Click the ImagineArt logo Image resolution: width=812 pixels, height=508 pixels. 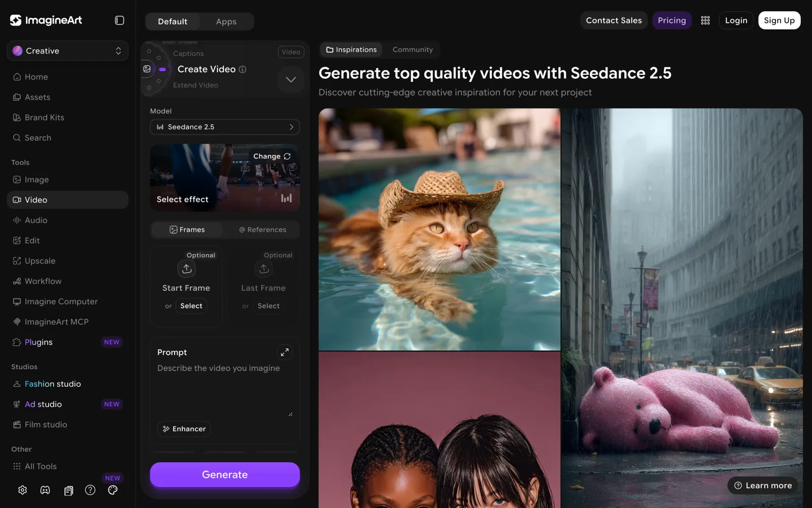point(46,20)
